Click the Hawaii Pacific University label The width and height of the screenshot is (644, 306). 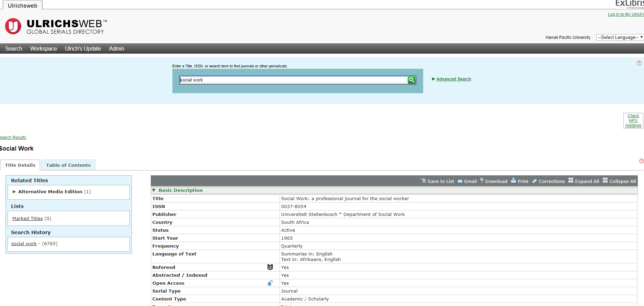tap(568, 37)
